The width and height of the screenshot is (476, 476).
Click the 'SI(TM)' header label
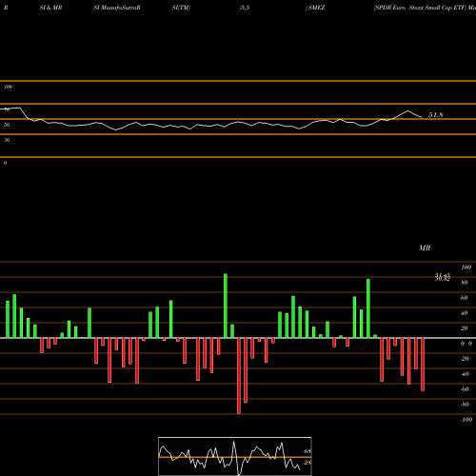(181, 8)
